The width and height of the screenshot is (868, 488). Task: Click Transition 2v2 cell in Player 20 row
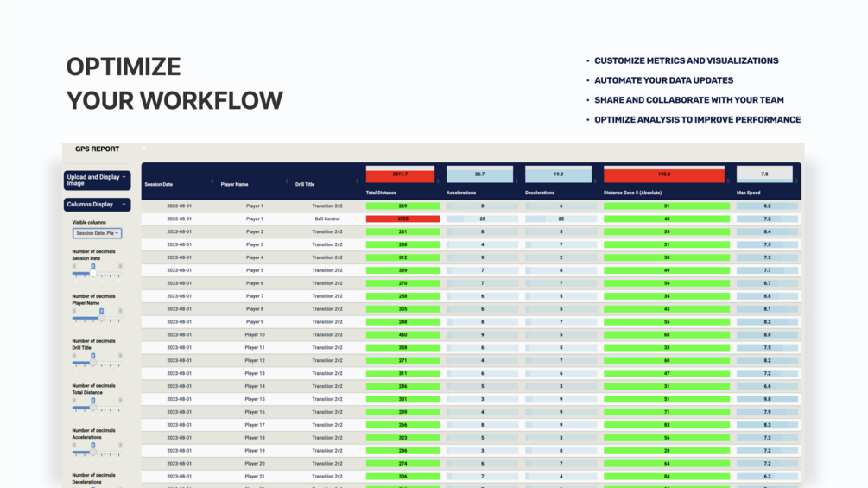(x=327, y=464)
